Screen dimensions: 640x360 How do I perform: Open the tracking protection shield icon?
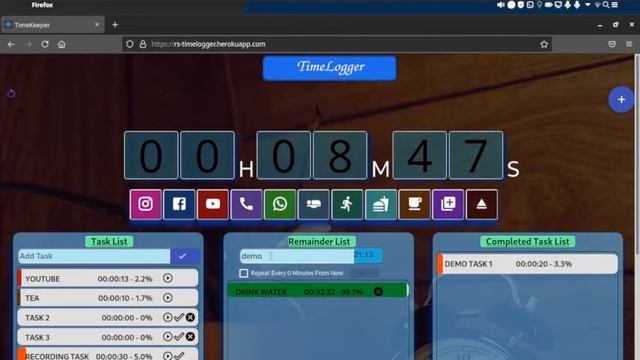coord(130,44)
